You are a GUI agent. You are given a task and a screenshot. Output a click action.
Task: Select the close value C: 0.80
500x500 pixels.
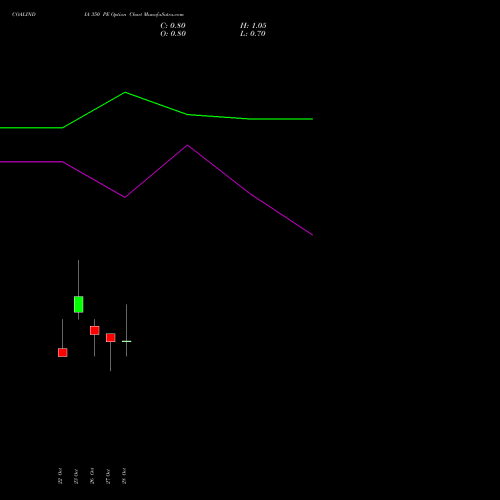coord(173,26)
